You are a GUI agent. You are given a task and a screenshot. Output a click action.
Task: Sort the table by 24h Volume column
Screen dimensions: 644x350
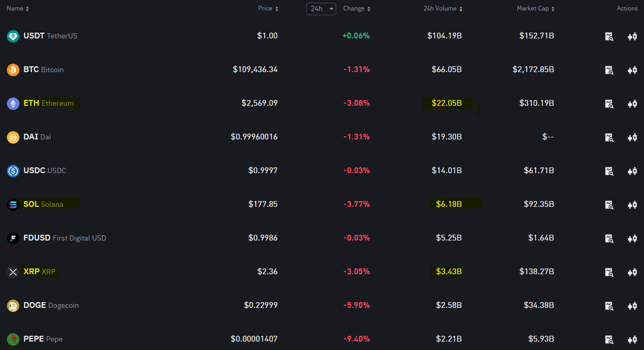pos(443,8)
